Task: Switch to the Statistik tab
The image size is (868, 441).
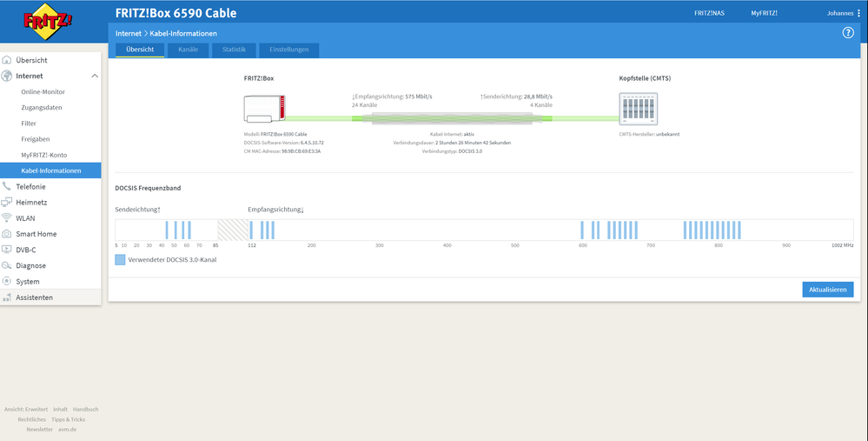Action: tap(234, 50)
